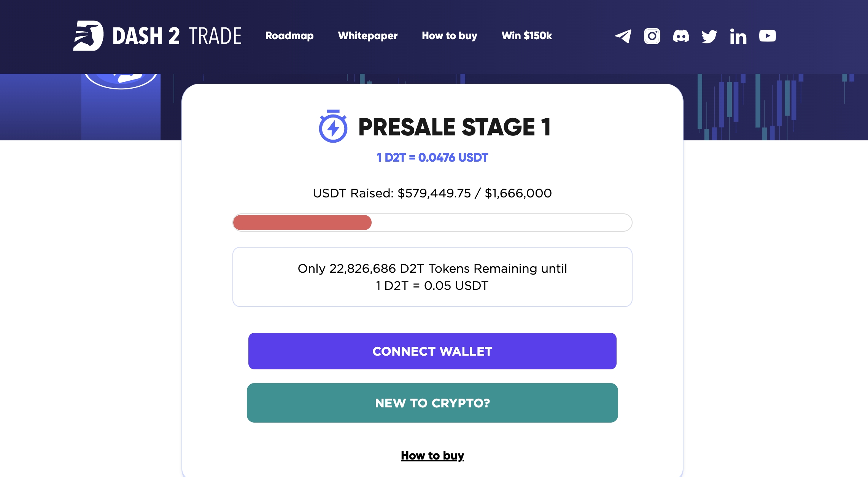Open the YouTube icon

pyautogui.click(x=768, y=36)
